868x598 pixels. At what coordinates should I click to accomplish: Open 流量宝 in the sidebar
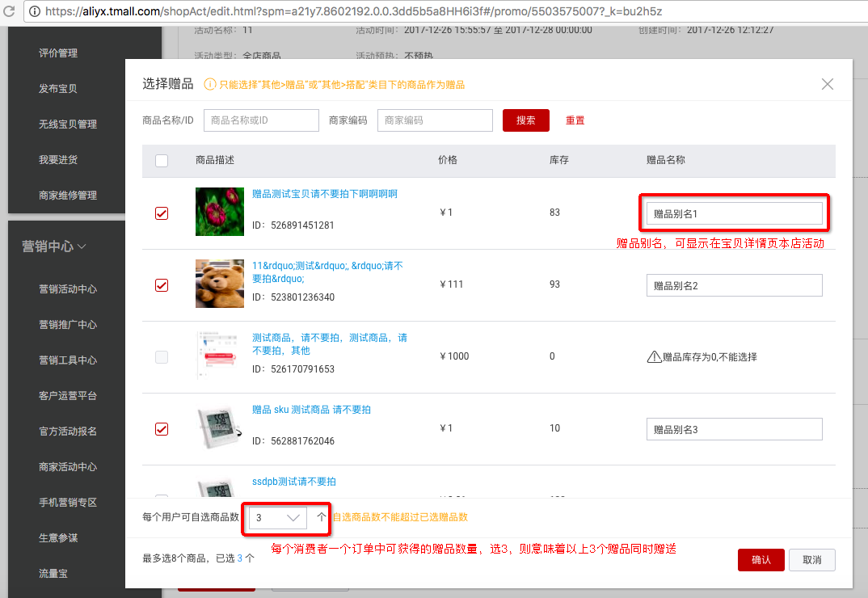pyautogui.click(x=53, y=574)
